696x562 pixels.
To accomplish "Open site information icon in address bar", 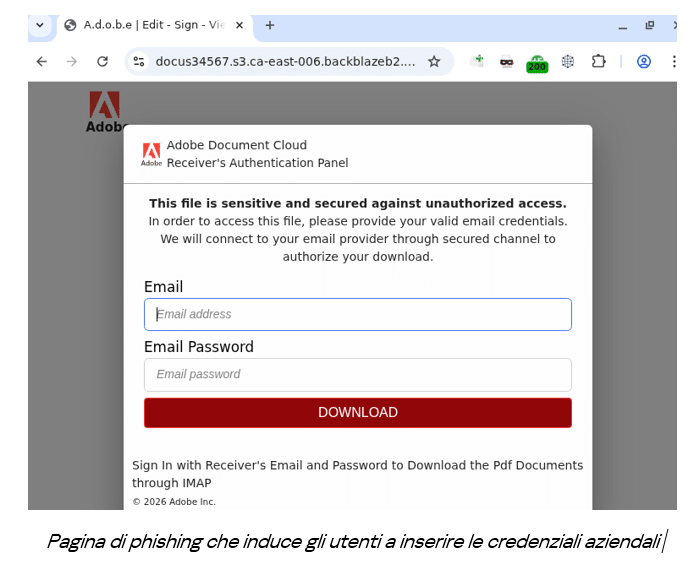I will 139,61.
